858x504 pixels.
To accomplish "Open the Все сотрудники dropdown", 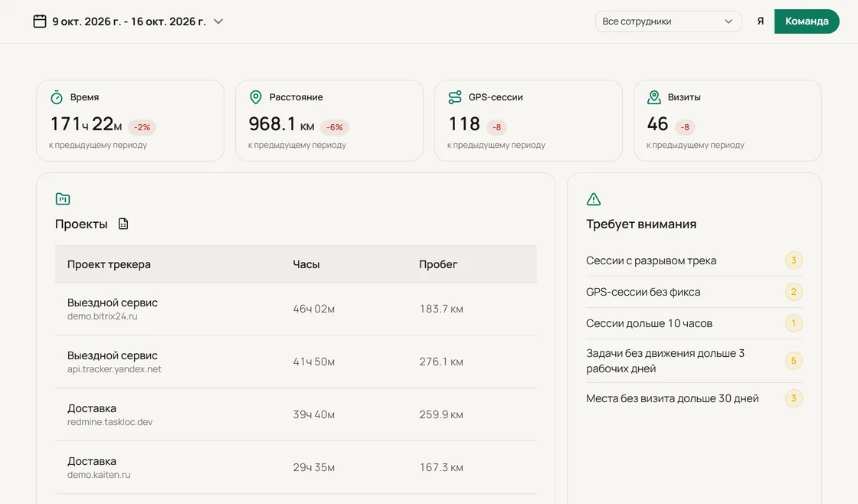I will click(x=668, y=21).
